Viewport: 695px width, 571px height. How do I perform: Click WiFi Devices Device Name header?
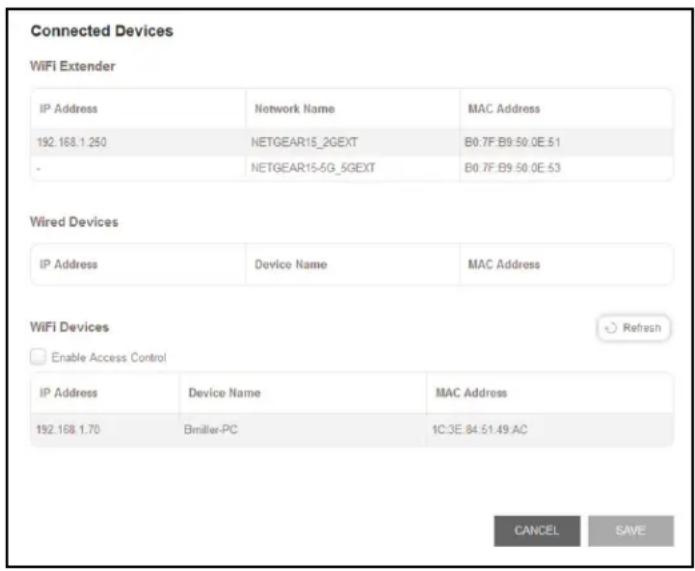[x=224, y=392]
